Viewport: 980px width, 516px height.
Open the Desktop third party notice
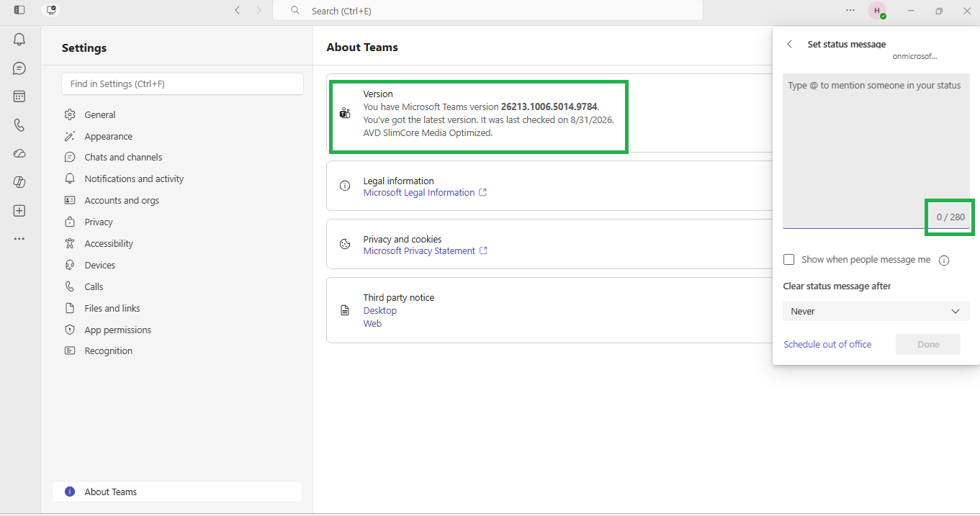(379, 311)
